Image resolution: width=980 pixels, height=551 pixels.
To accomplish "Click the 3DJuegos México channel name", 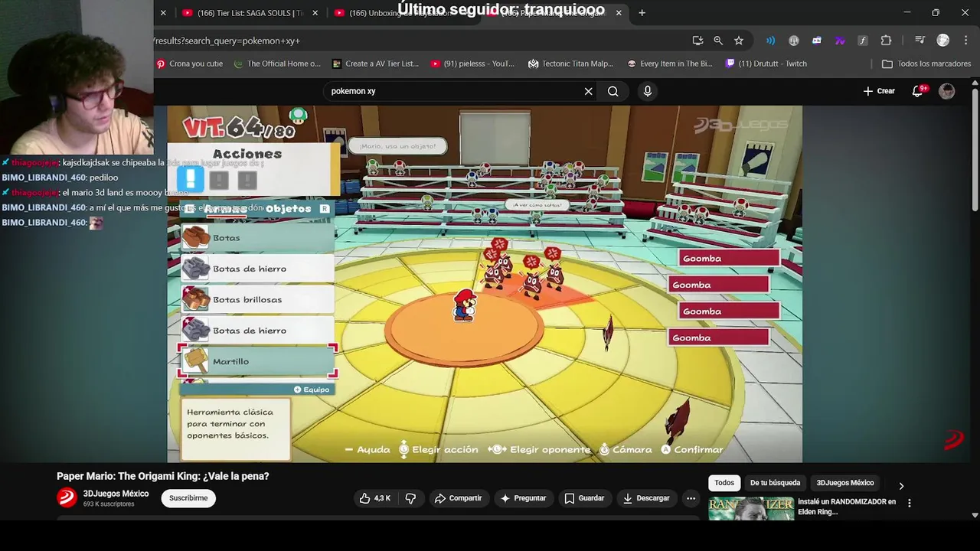I will pos(116,494).
